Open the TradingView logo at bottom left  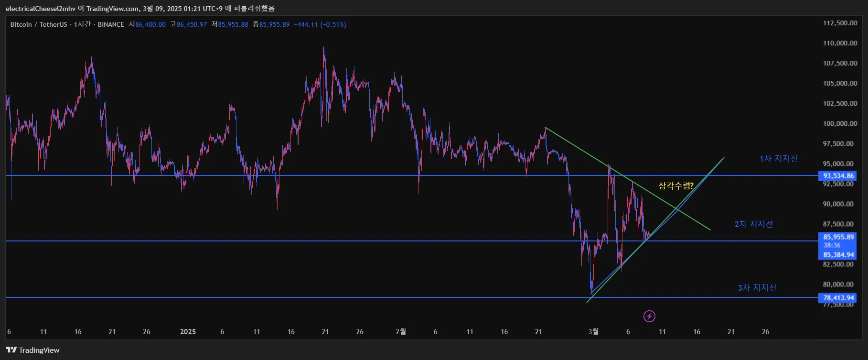pyautogui.click(x=32, y=350)
